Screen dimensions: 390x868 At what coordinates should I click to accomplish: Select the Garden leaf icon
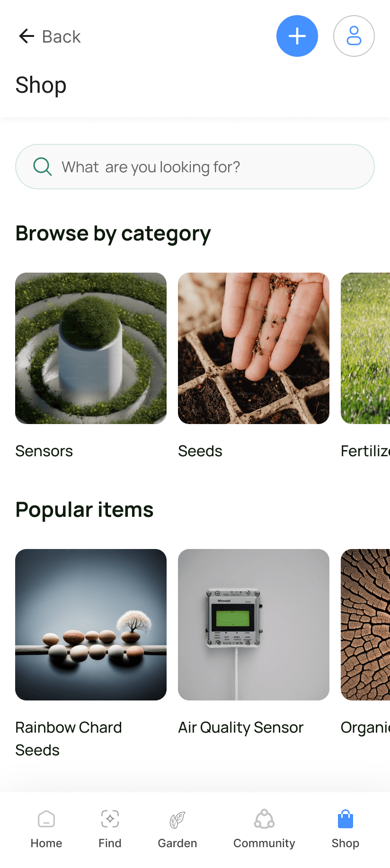(x=177, y=819)
